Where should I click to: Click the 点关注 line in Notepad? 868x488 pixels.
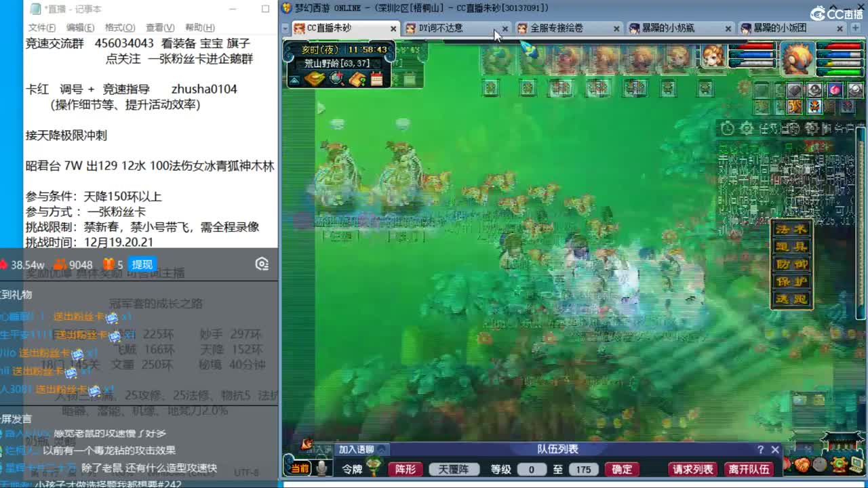tap(179, 59)
